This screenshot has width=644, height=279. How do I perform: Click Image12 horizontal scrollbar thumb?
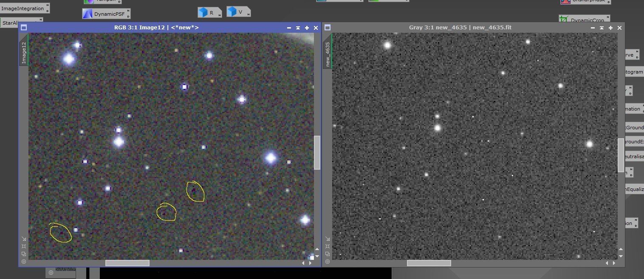(x=127, y=263)
